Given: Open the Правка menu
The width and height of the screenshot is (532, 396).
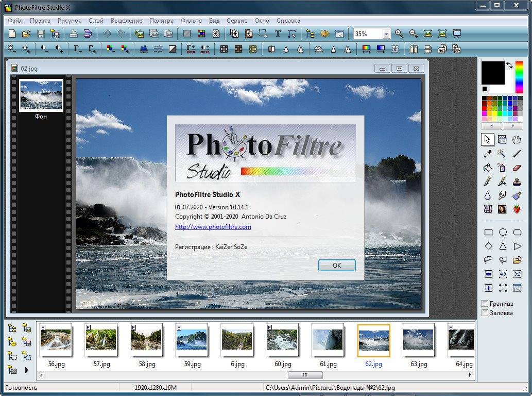Looking at the screenshot, I should [40, 21].
